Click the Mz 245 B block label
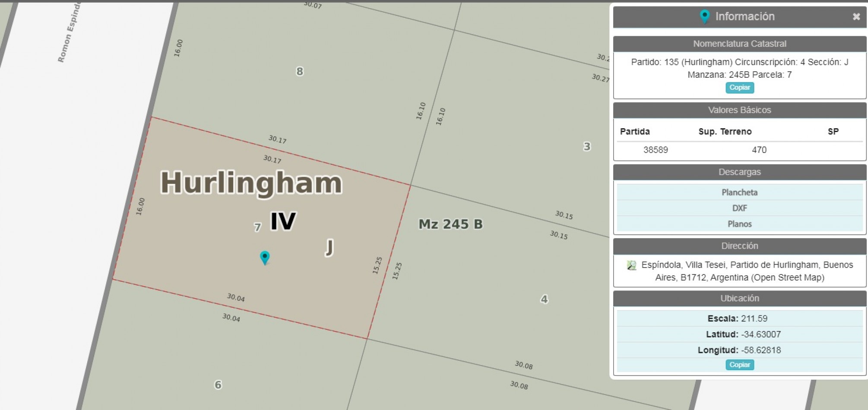The image size is (868, 410). (450, 224)
